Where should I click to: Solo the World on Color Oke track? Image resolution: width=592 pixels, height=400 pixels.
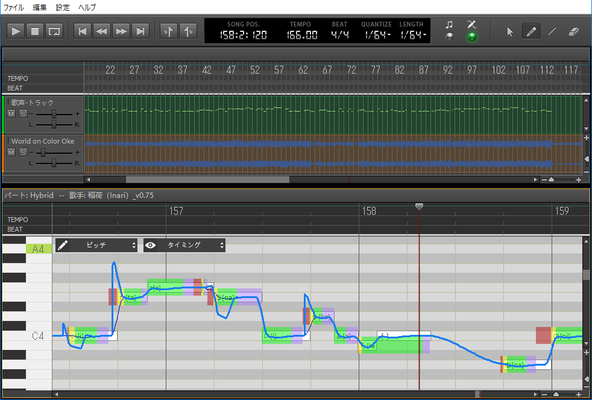point(23,152)
